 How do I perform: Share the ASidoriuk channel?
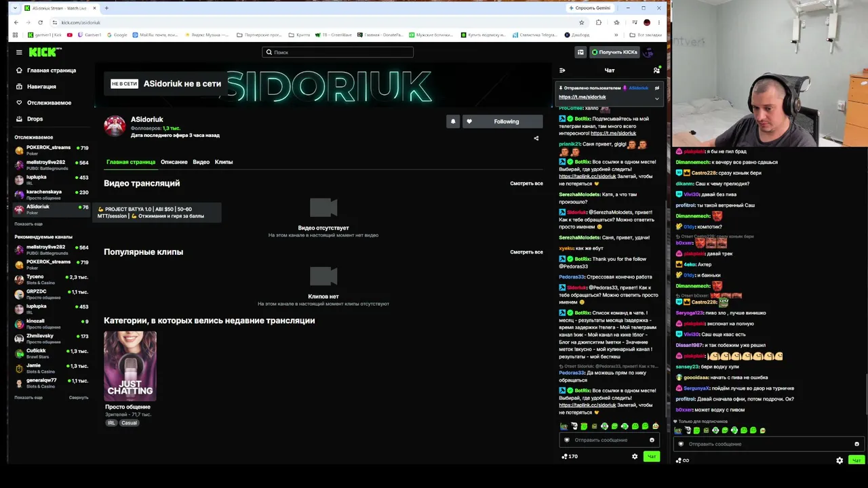[536, 138]
